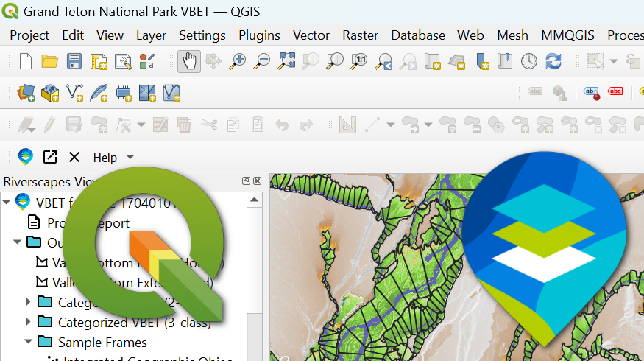This screenshot has width=644, height=361.
Task: Click the New Shapefile Layer icon
Action: 74,93
